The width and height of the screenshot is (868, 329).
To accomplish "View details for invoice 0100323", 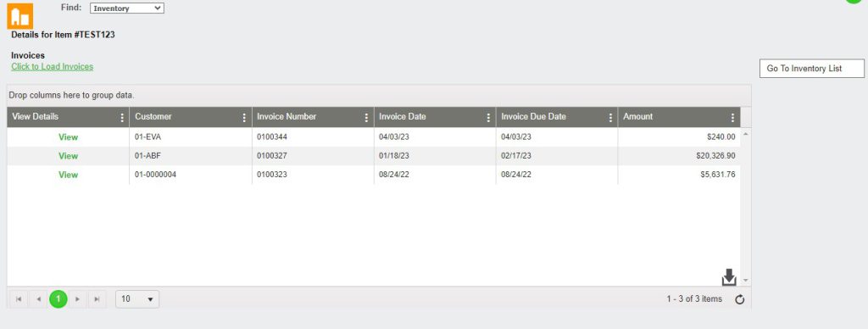I will pos(68,175).
